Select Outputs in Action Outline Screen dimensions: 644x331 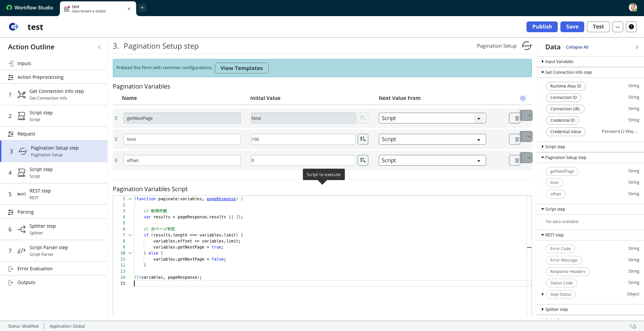tap(54, 282)
